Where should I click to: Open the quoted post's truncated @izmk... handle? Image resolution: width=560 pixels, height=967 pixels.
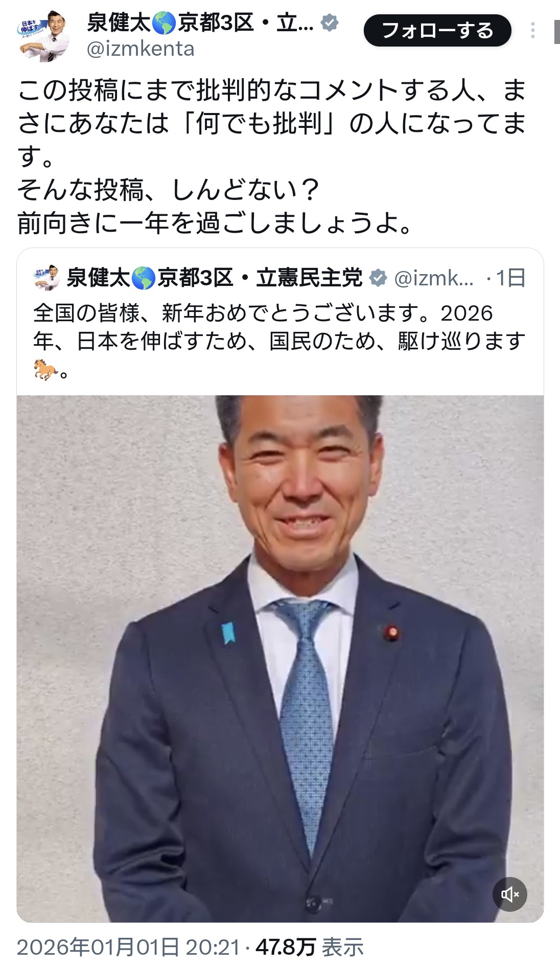[434, 278]
